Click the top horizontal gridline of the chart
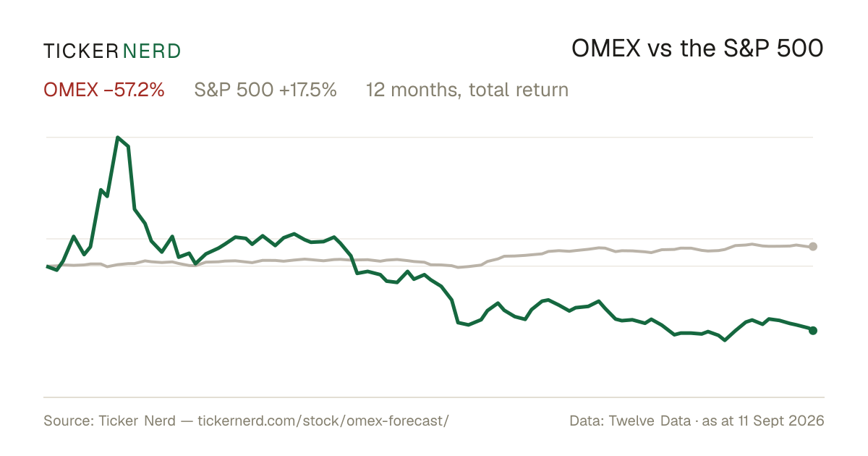Viewport: 868px width, 456px height. click(x=430, y=137)
